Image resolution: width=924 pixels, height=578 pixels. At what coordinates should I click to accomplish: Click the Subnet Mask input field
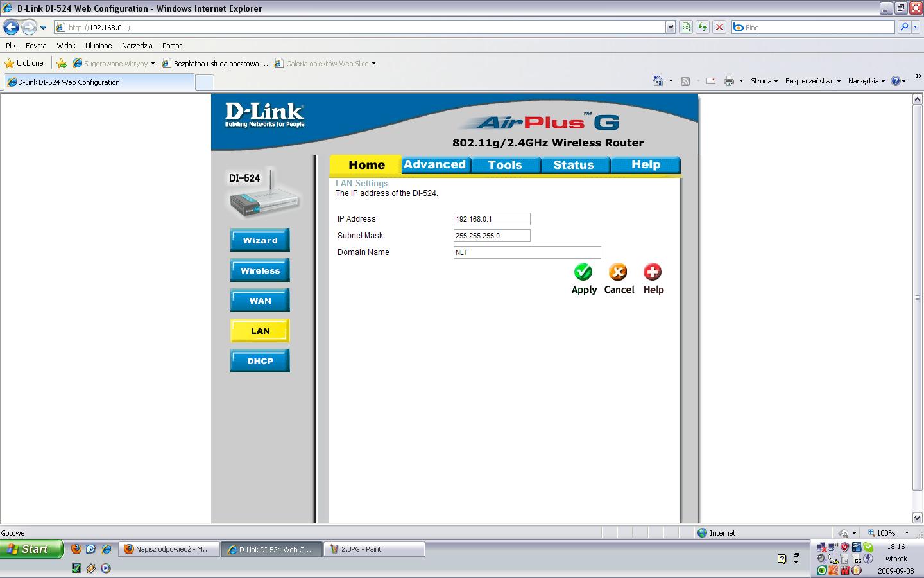point(492,236)
